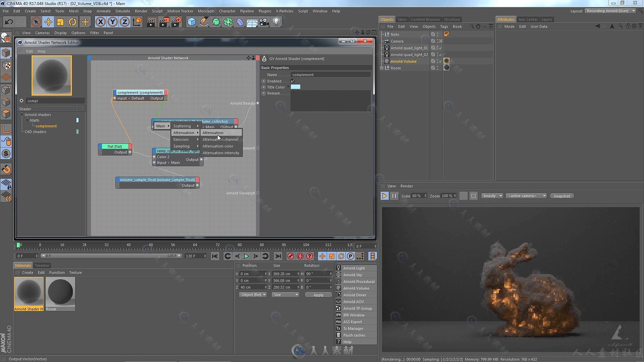Activate the Move tool in the top toolbar
Viewport: 644px width, 362px height.
[x=48, y=22]
